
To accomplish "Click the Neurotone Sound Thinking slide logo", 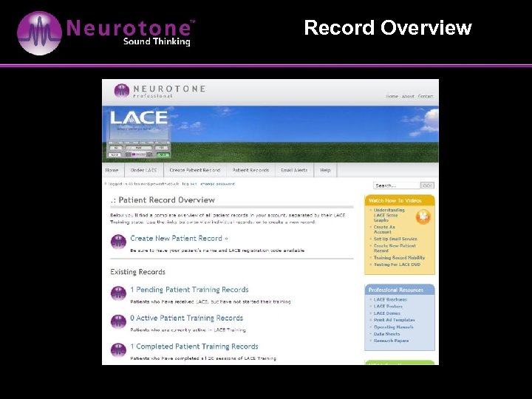I will pos(106,33).
